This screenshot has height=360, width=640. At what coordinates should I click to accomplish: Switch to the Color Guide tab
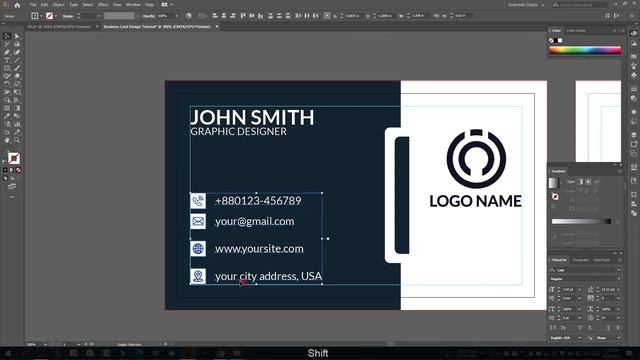(x=576, y=31)
